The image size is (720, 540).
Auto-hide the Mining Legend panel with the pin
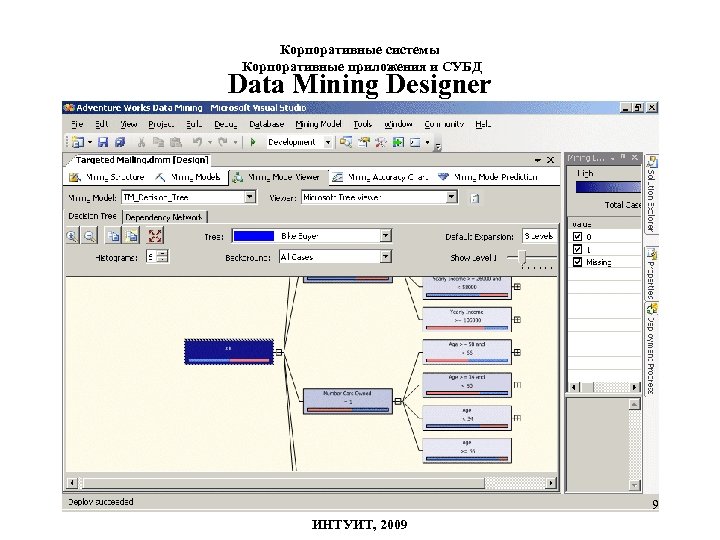tap(623, 158)
